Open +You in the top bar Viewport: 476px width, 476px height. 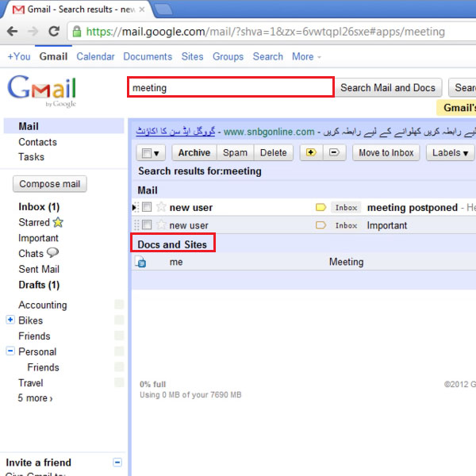click(19, 56)
